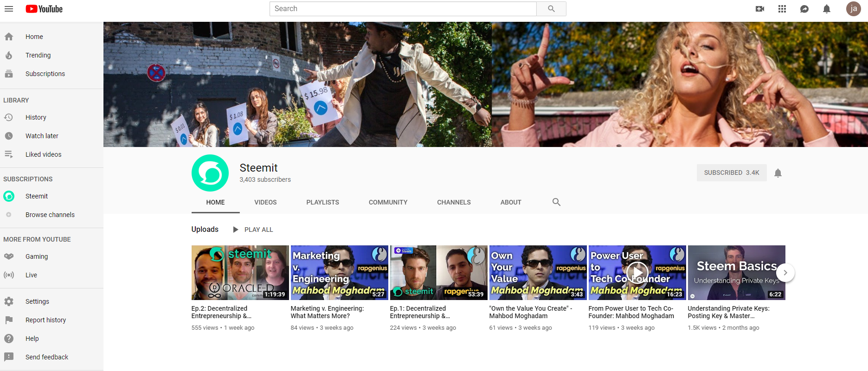Open Own Your Value video thumbnail
Screen dimensions: 868x371
pyautogui.click(x=538, y=273)
